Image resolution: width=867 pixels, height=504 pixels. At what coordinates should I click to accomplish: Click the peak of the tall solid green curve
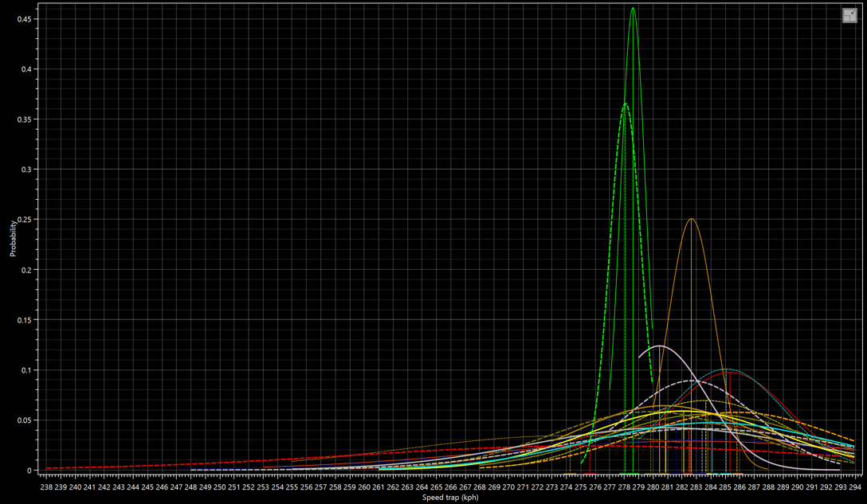(x=633, y=8)
